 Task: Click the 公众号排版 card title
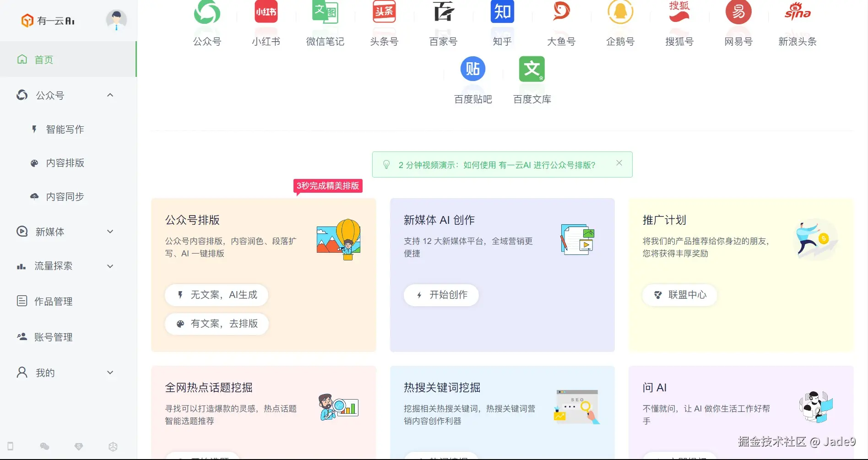point(192,220)
